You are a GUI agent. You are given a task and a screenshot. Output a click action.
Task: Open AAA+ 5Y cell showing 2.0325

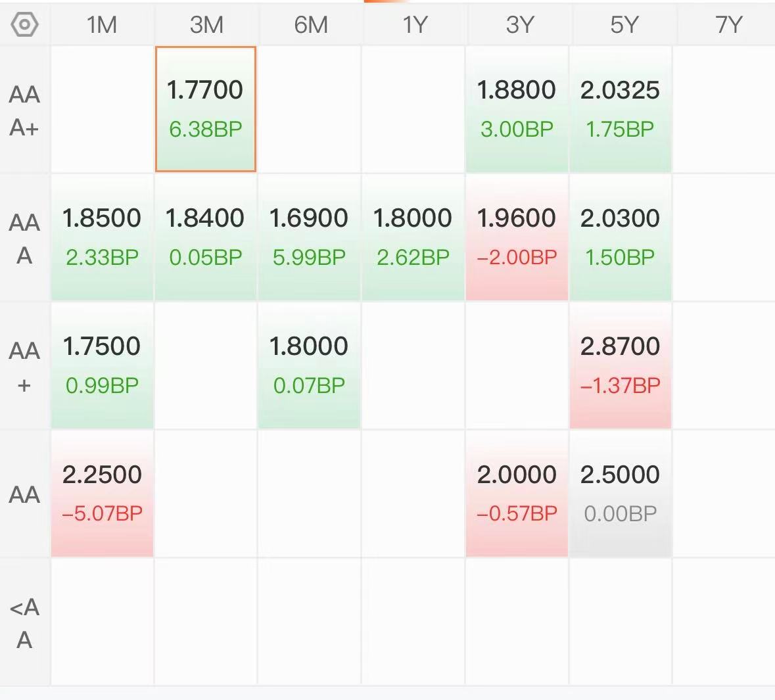point(621,109)
